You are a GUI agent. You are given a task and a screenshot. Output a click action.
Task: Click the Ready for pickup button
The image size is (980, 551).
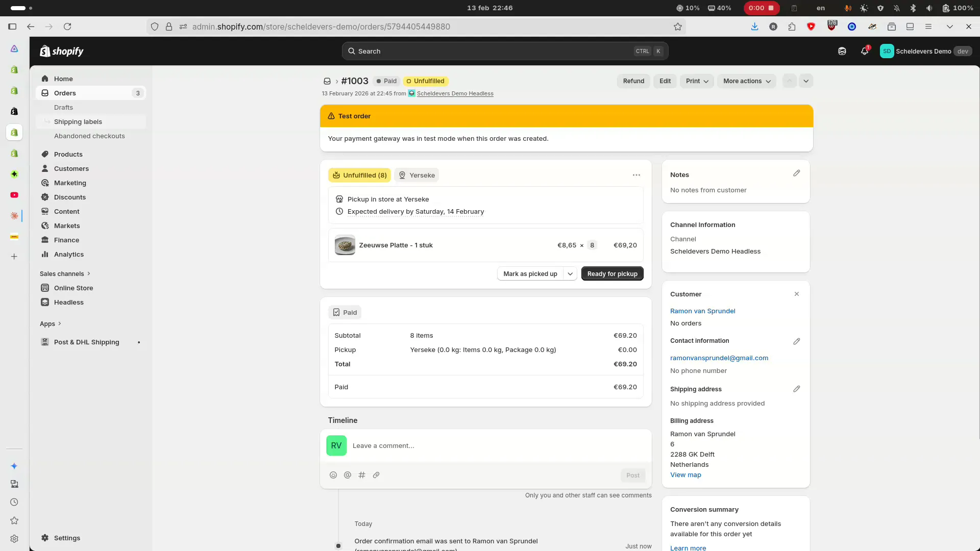[x=612, y=273]
